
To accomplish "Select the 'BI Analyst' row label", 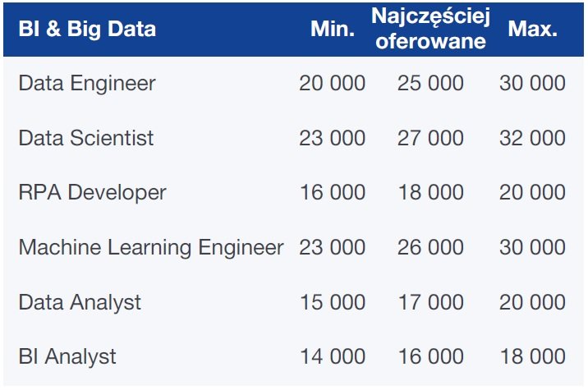I will click(x=67, y=356).
